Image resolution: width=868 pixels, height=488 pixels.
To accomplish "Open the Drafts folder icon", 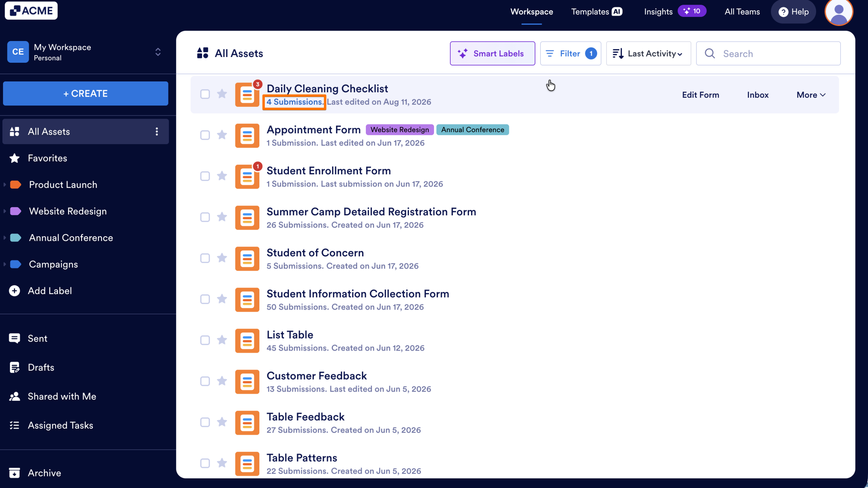I will point(15,367).
